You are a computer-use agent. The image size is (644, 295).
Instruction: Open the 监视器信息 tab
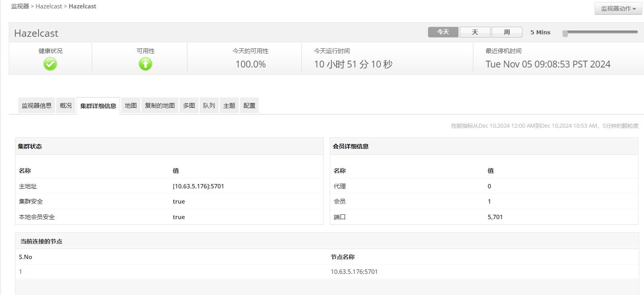click(x=37, y=105)
